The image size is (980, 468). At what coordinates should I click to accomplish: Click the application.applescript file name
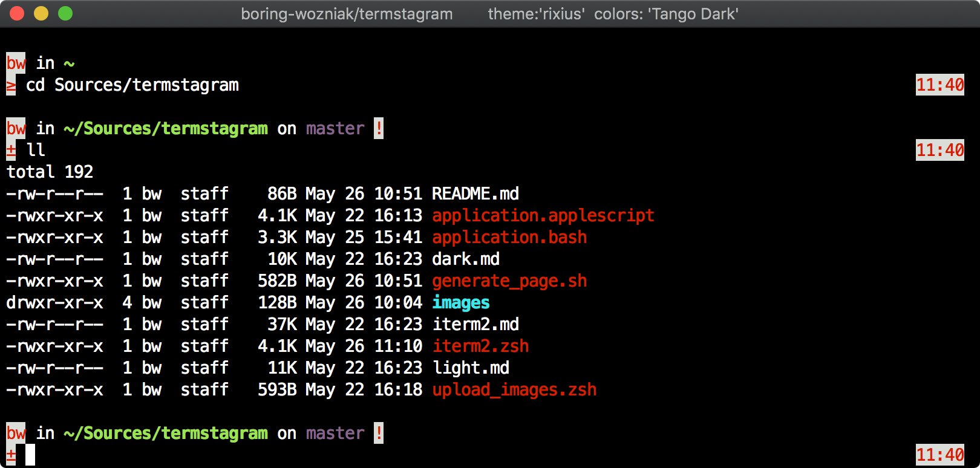[x=543, y=215]
